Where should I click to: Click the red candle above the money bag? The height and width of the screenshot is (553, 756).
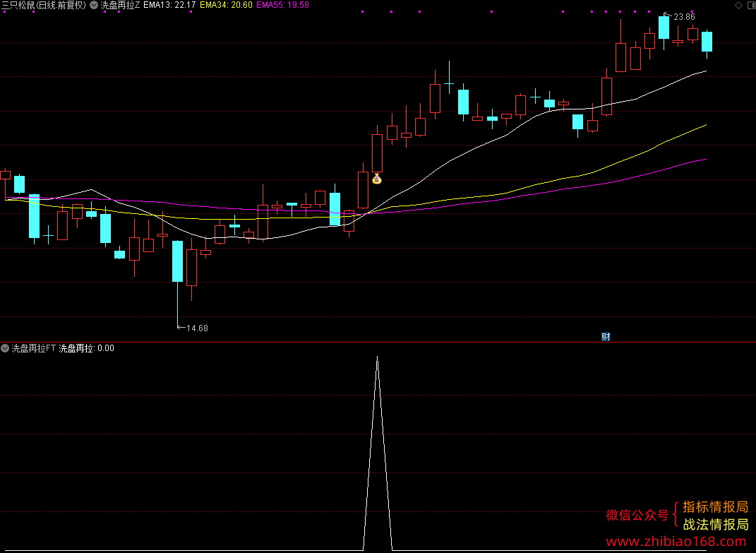coord(377,153)
